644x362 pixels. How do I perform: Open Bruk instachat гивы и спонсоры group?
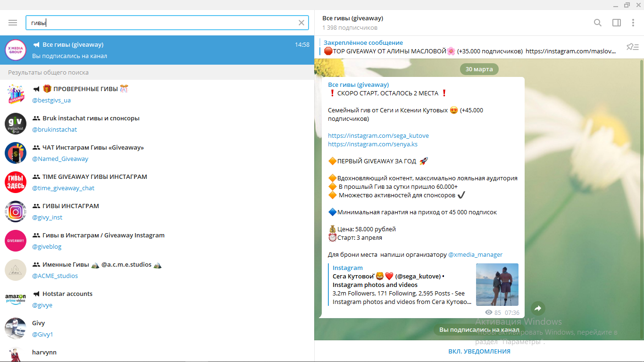point(91,118)
